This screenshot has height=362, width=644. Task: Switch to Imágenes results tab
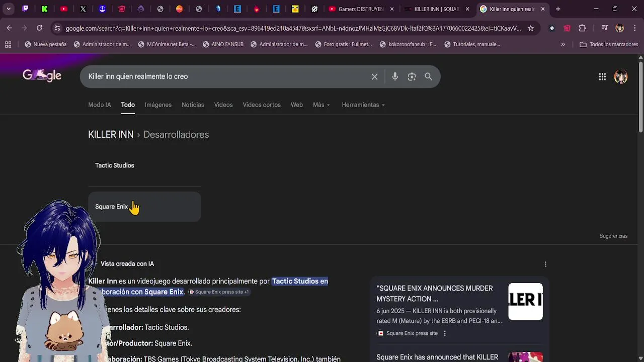[x=158, y=105]
